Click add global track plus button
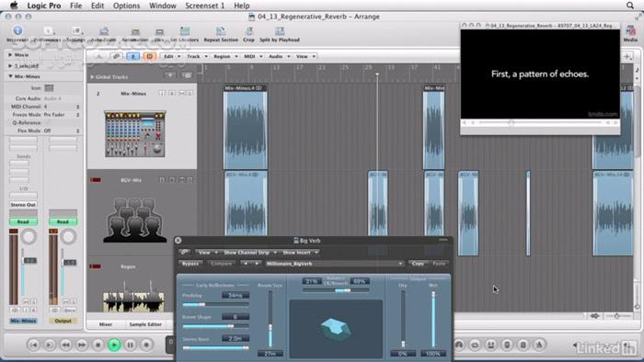 click(x=170, y=75)
